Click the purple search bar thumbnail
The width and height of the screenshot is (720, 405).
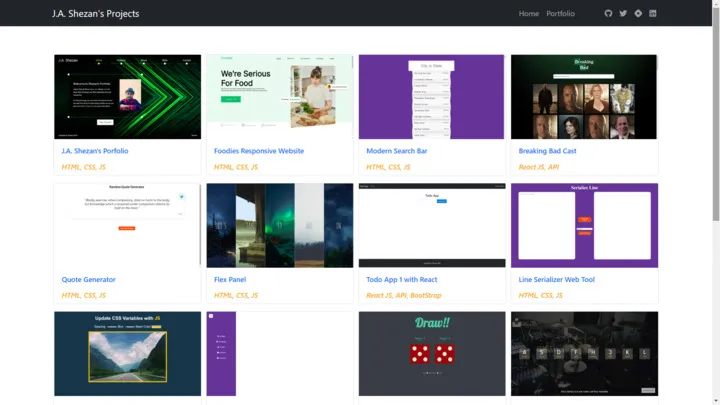432,97
